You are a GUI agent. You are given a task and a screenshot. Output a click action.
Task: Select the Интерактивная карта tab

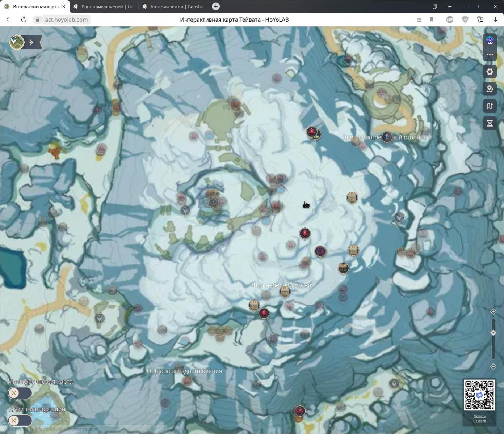pos(35,7)
